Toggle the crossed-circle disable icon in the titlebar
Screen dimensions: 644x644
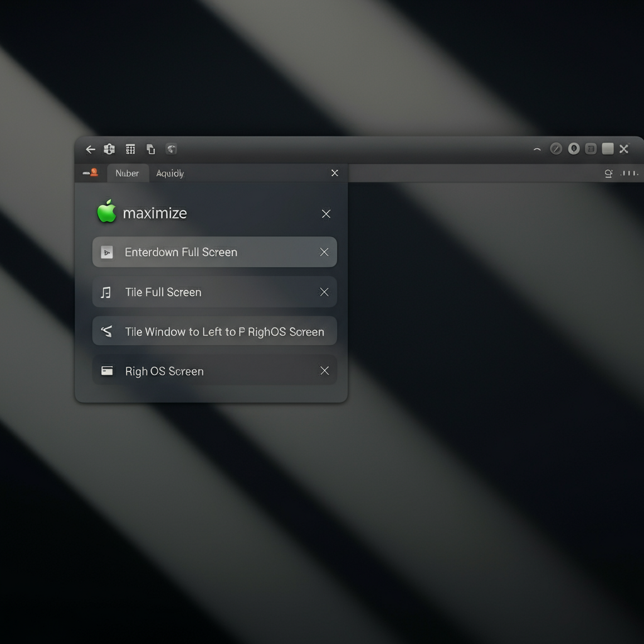coord(556,149)
